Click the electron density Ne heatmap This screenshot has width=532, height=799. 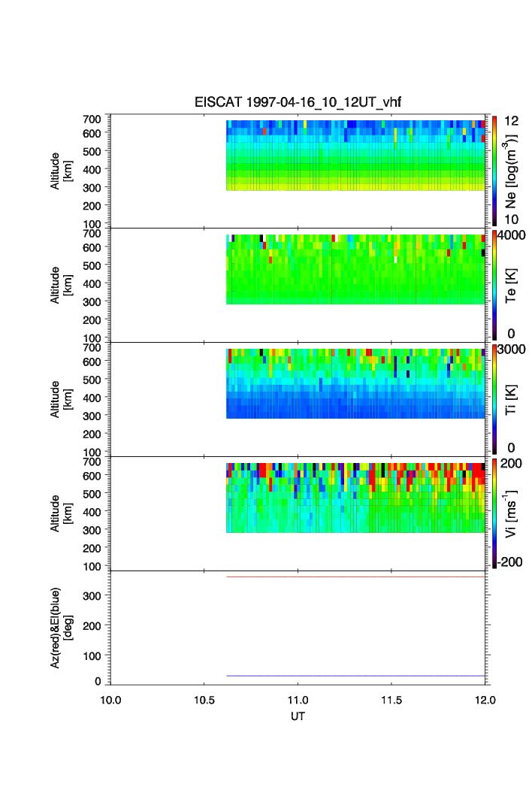tap(355, 156)
